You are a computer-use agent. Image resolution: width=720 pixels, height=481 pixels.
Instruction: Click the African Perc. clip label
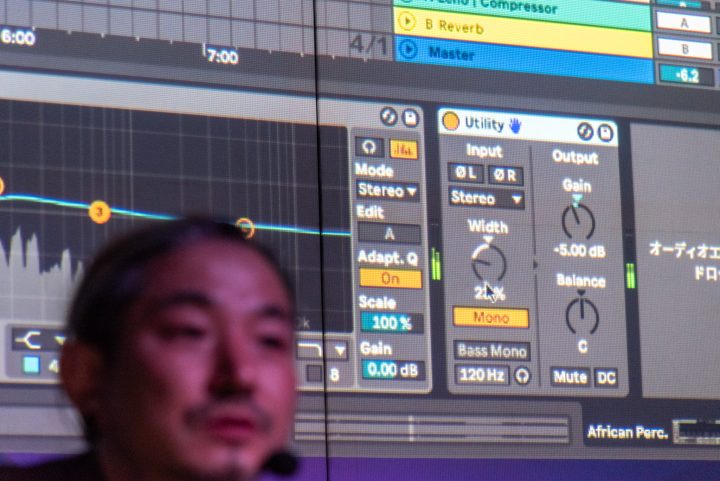[x=627, y=432]
